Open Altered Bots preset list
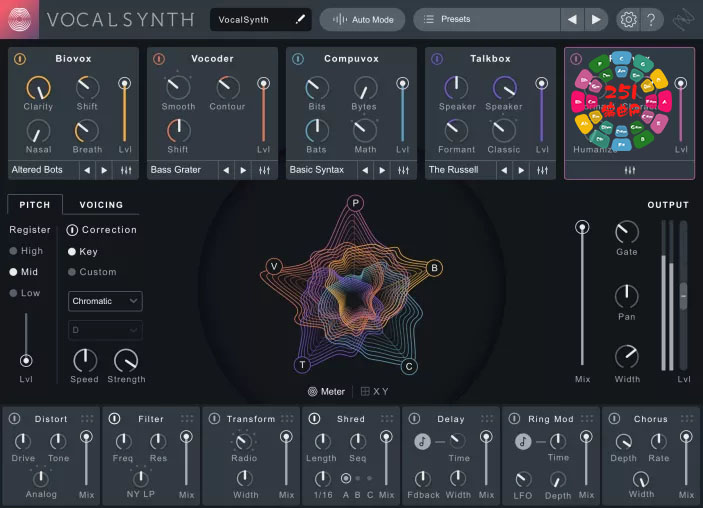The width and height of the screenshot is (703, 508). (43, 170)
